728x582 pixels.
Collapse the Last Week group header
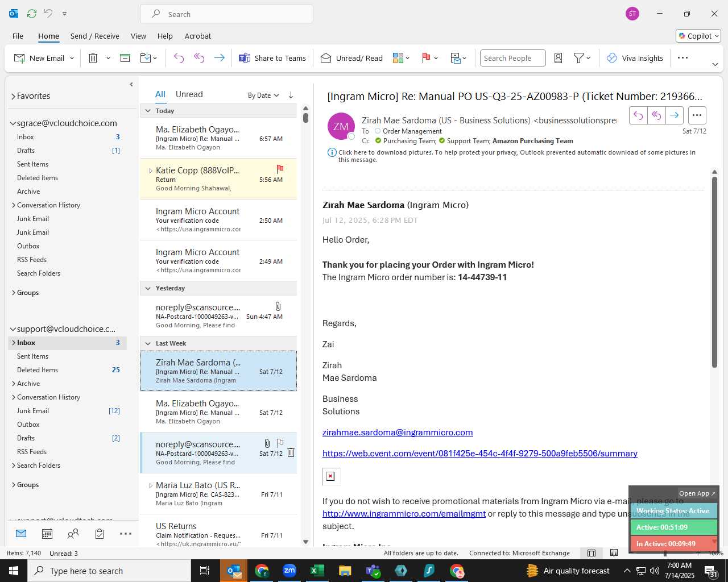click(148, 343)
